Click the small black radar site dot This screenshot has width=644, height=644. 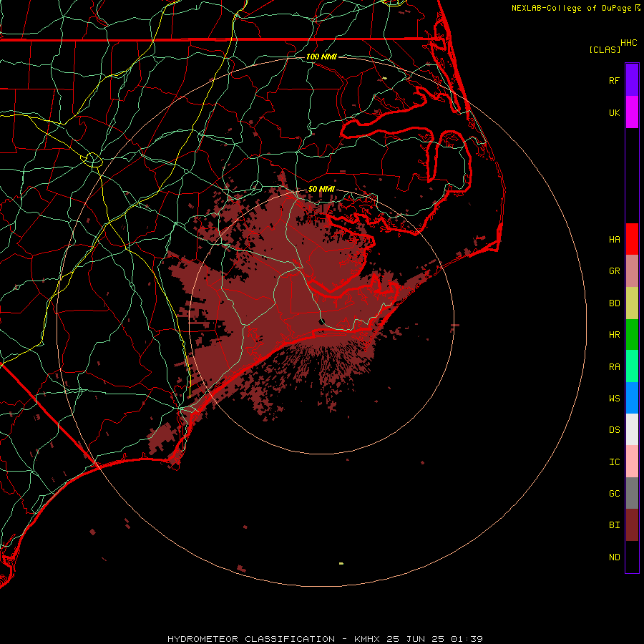coord(322,321)
